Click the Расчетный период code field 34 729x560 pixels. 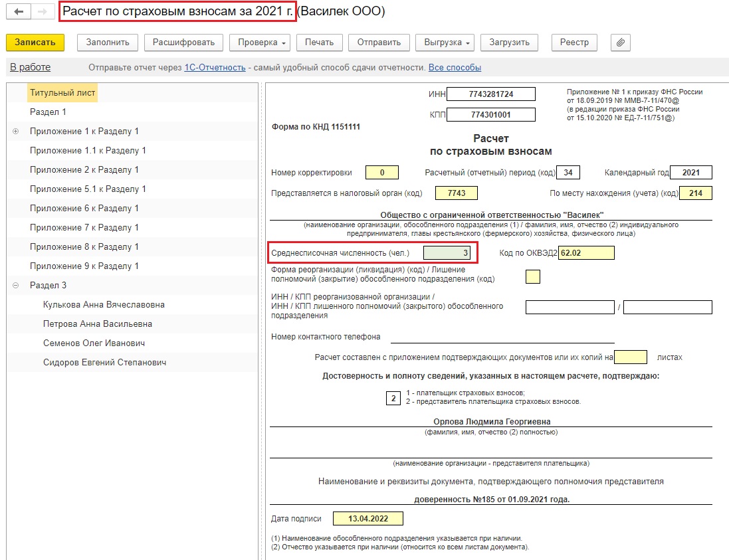(x=568, y=173)
